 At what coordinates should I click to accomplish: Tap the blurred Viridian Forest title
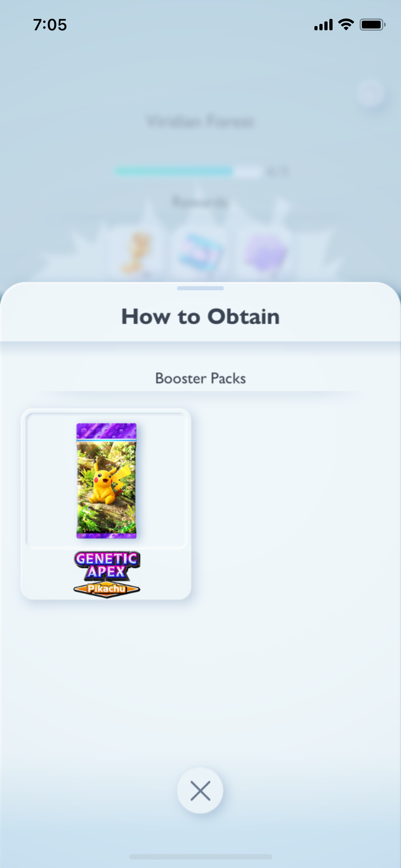[x=200, y=121]
